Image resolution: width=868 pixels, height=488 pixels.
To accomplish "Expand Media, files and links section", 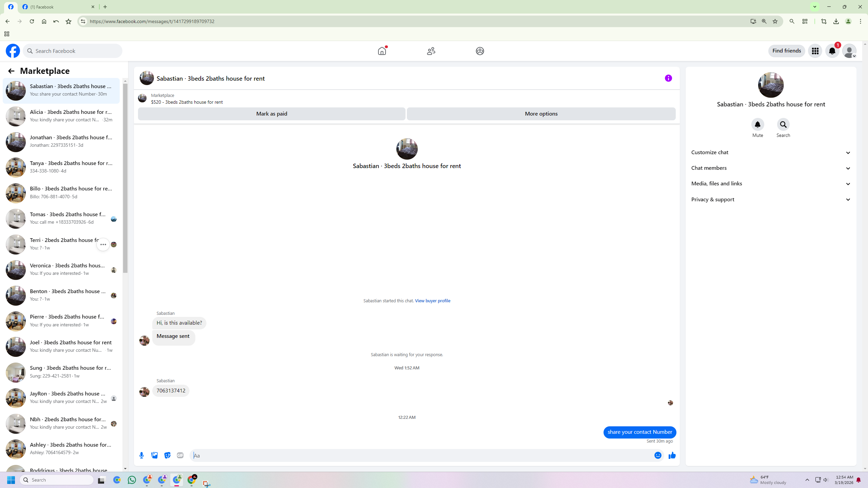I will 771,184.
